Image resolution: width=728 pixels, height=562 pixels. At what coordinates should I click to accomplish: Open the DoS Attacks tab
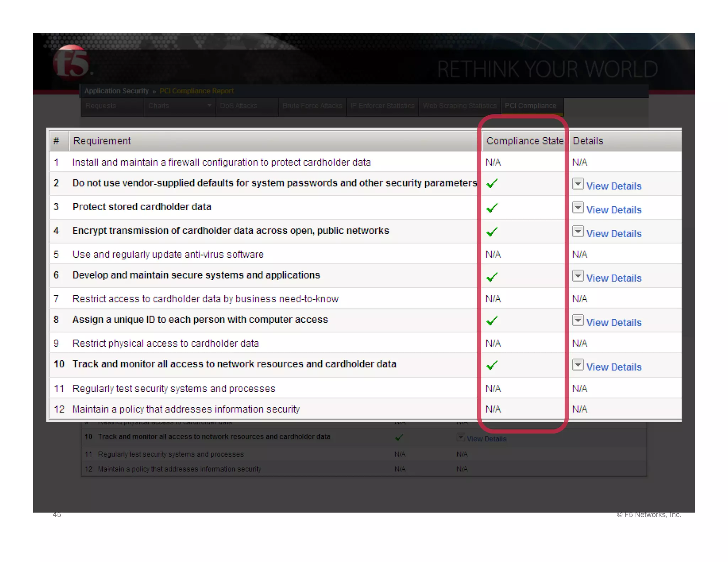coord(239,106)
